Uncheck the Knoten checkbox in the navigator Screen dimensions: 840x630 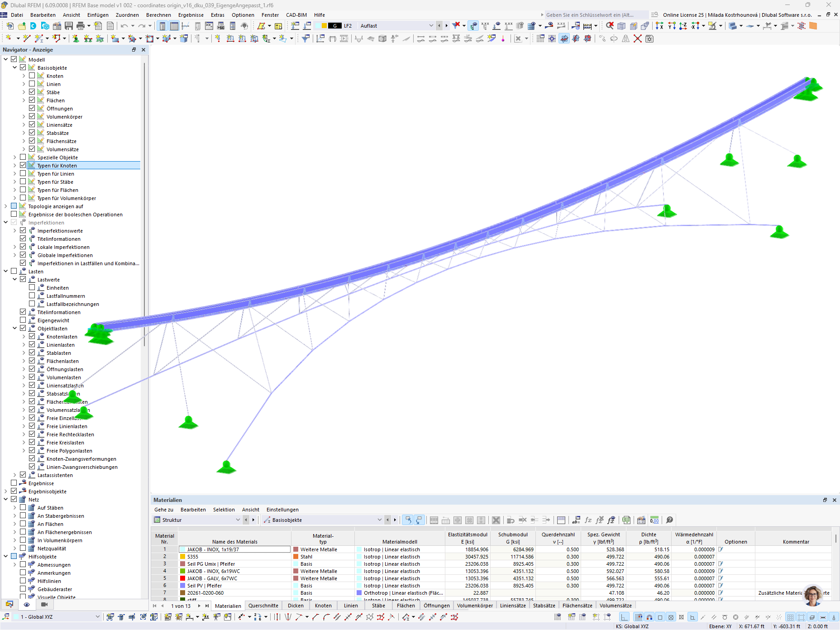32,76
